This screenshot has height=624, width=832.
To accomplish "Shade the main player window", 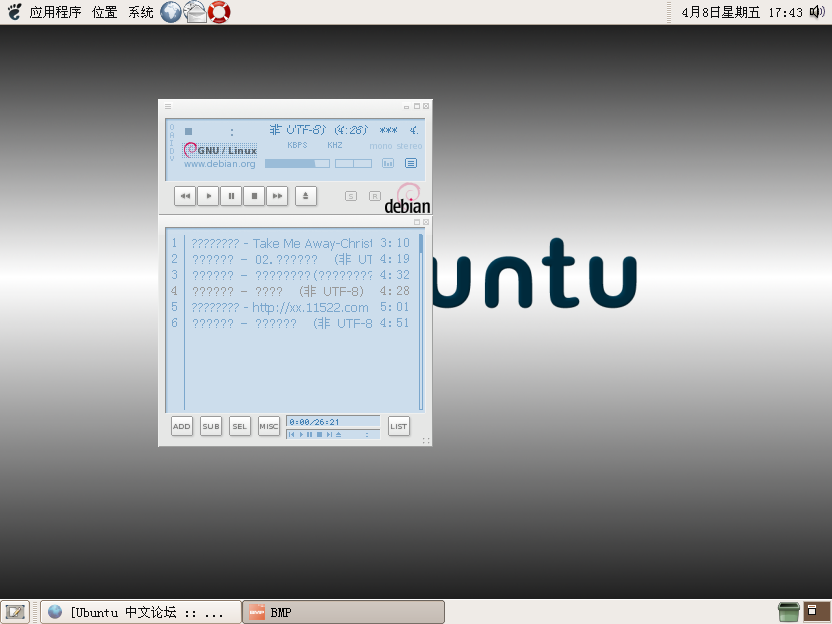I will (x=417, y=106).
